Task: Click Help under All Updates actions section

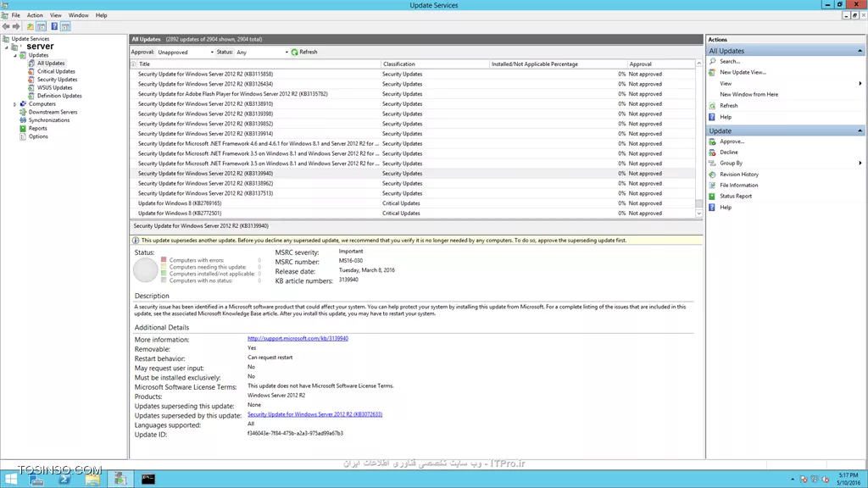Action: (x=726, y=117)
